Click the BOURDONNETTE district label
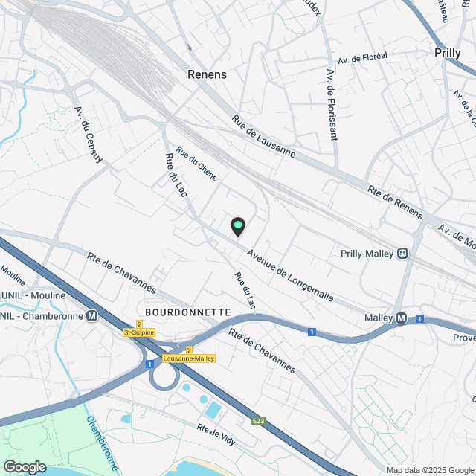The image size is (476, 476). point(188,312)
